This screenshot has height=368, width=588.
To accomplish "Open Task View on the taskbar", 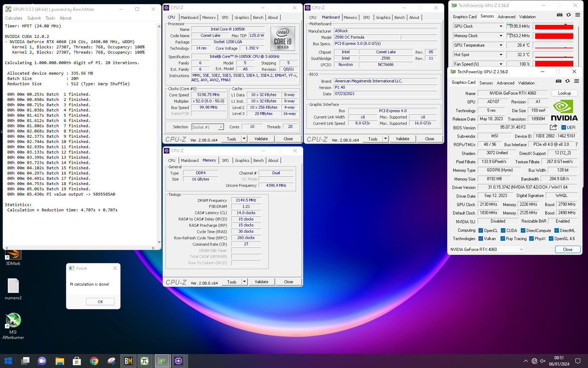I will click(25, 361).
